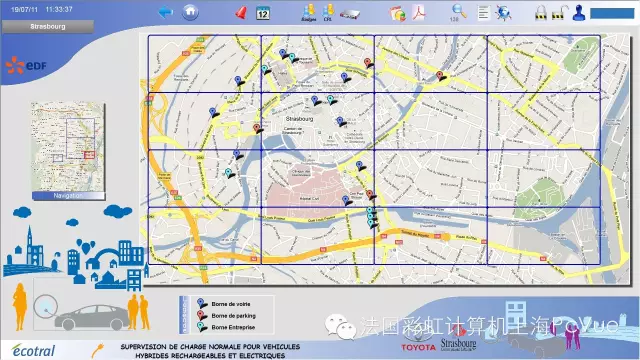Click the vertical legend tab handle
This screenshot has width=640, height=360.
tap(183, 314)
